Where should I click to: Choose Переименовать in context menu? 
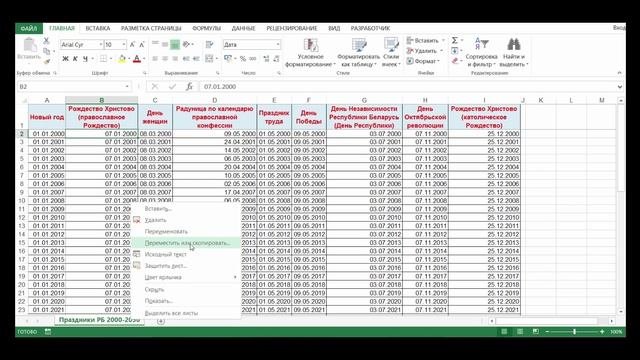coord(186,231)
